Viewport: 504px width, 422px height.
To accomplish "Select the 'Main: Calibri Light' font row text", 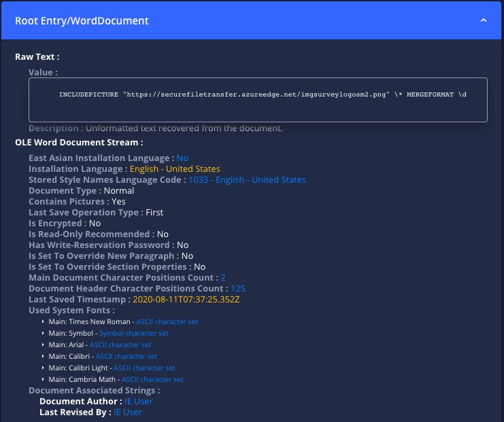I will click(78, 368).
